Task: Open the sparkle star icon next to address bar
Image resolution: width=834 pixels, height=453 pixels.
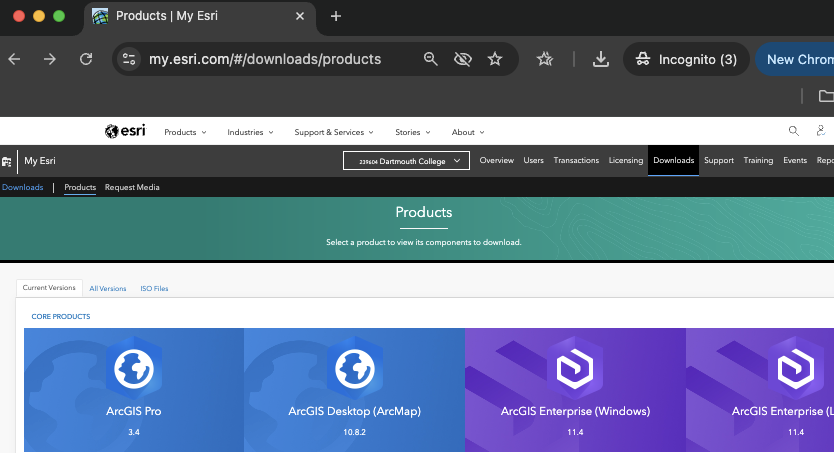Action: [x=545, y=59]
